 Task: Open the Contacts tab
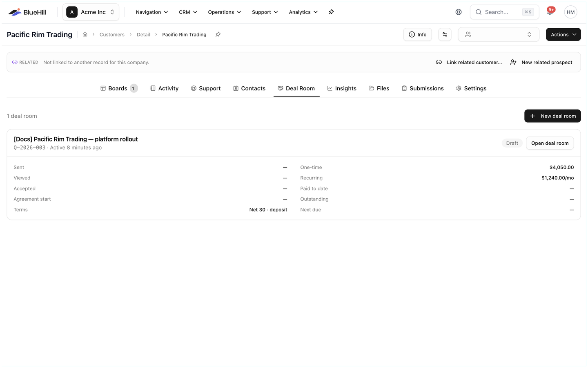pos(249,88)
